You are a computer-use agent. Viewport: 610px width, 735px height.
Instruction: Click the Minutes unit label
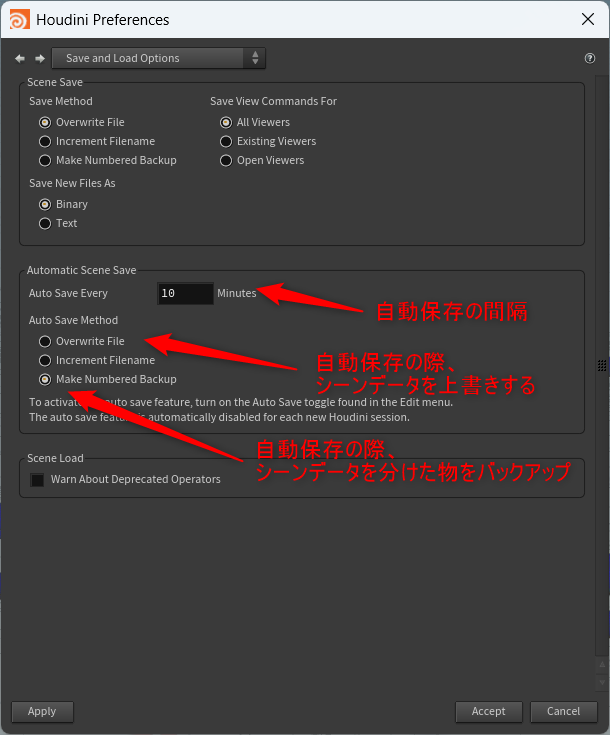[237, 293]
